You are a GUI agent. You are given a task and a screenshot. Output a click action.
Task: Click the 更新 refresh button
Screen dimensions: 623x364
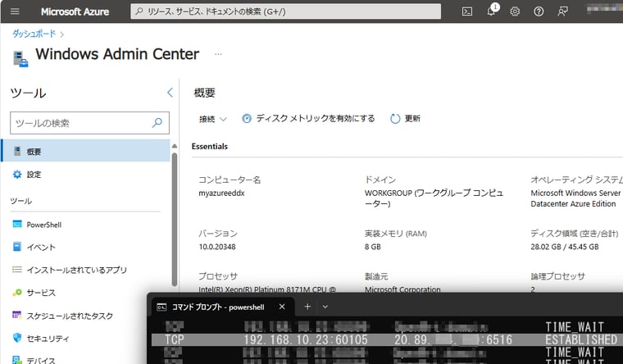click(x=405, y=118)
